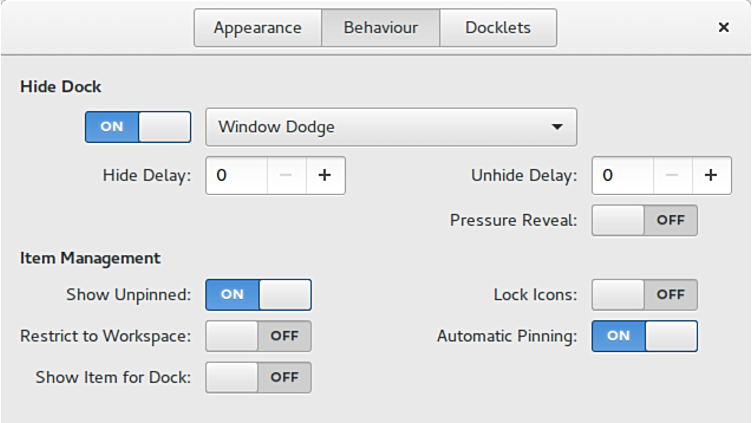The width and height of the screenshot is (752, 423).
Task: Disable the Automatic Pinning switch
Action: (x=644, y=336)
